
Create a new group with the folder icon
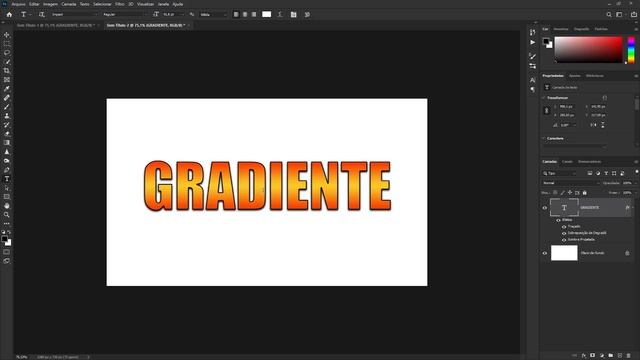[611, 356]
